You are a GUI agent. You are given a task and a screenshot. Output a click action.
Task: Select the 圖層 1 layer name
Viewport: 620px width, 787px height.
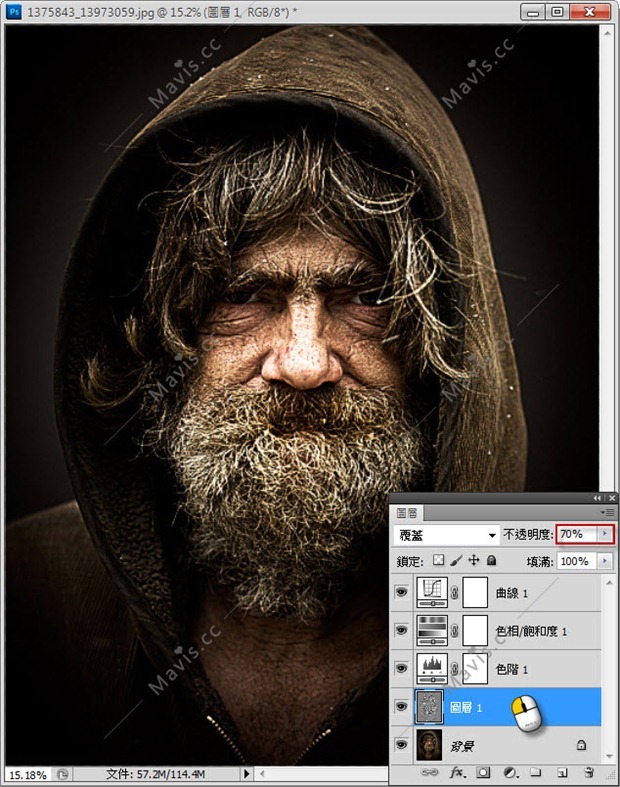point(465,707)
